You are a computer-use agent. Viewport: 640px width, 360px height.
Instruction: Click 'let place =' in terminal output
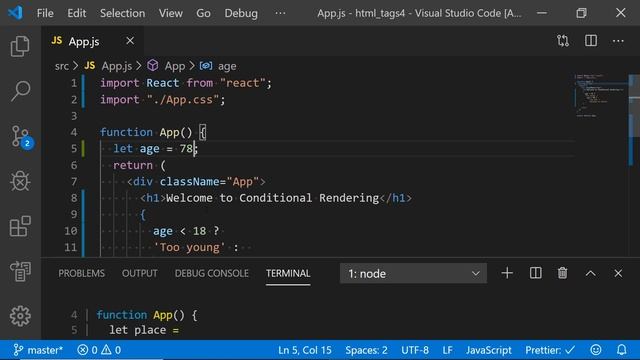point(144,330)
